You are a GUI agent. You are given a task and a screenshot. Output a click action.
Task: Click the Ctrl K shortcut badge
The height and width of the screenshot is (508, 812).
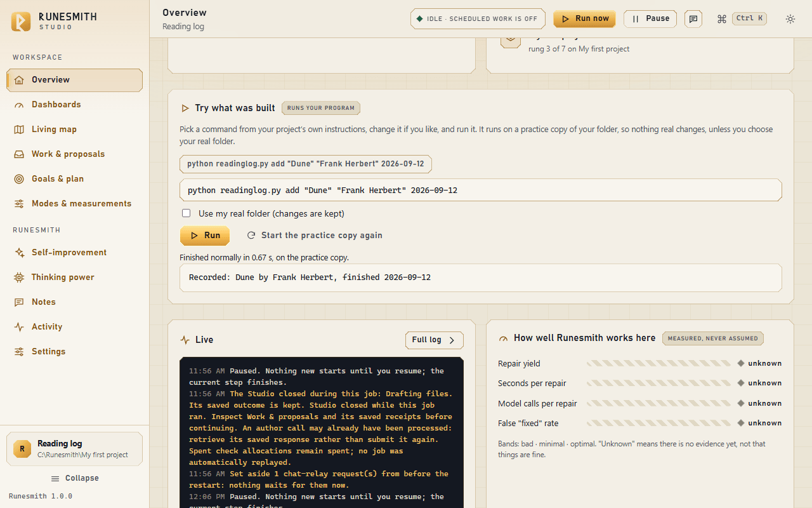(749, 19)
